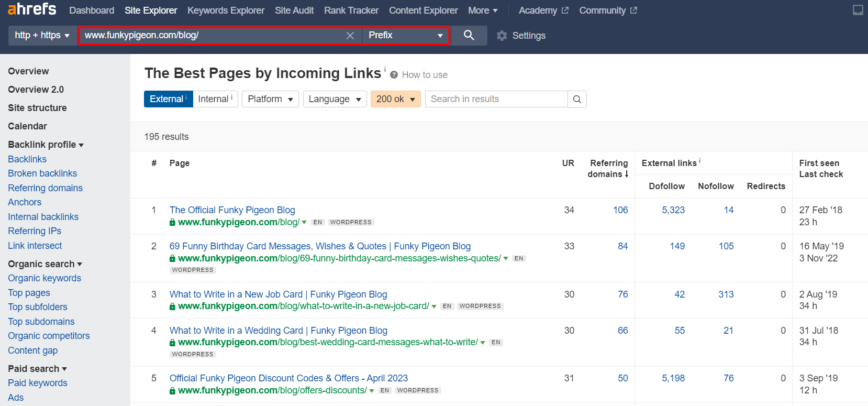
Task: Open the More menu in top navigation
Action: [x=483, y=10]
